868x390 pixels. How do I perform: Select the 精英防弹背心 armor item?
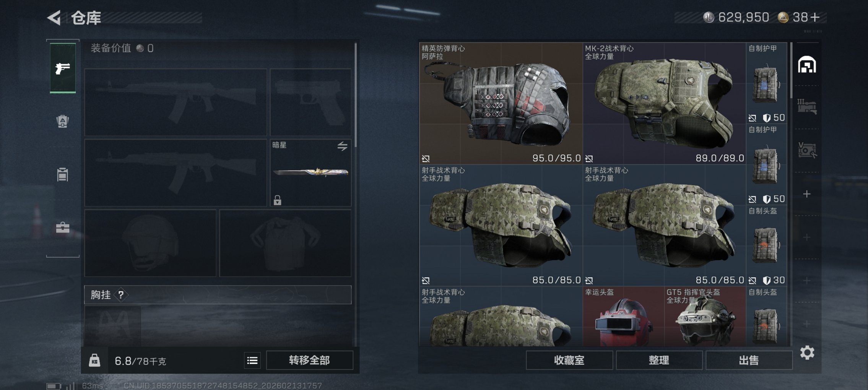coord(501,103)
